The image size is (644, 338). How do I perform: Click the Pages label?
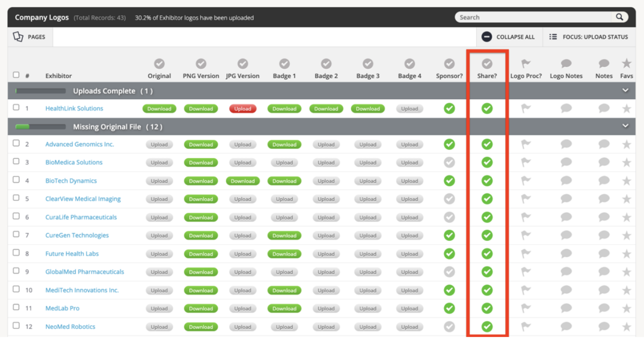click(36, 37)
